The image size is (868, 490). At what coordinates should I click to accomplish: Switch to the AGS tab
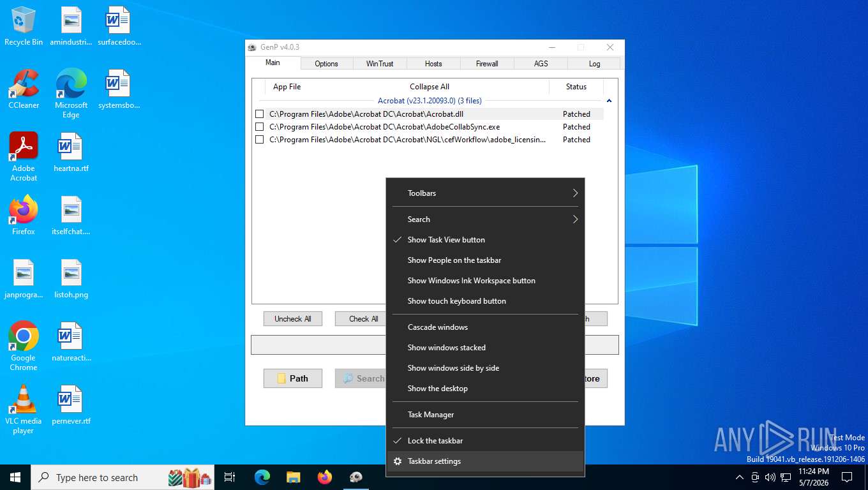click(541, 64)
